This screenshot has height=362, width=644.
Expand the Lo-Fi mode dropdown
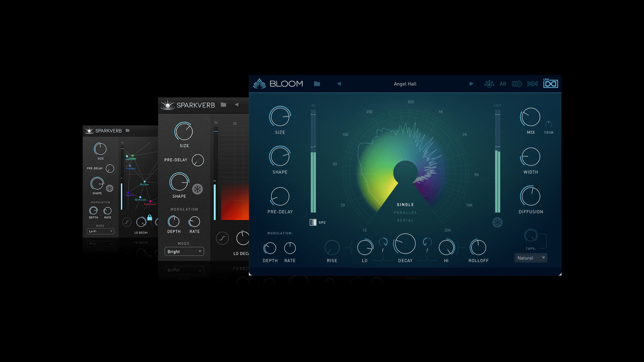pyautogui.click(x=100, y=231)
